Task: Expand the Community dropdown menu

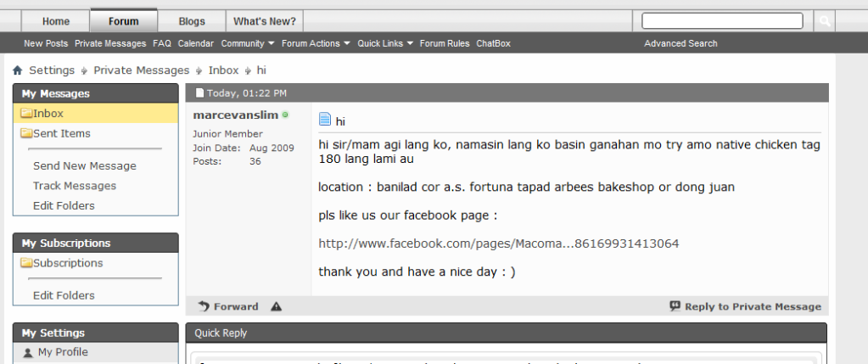Action: point(247,43)
